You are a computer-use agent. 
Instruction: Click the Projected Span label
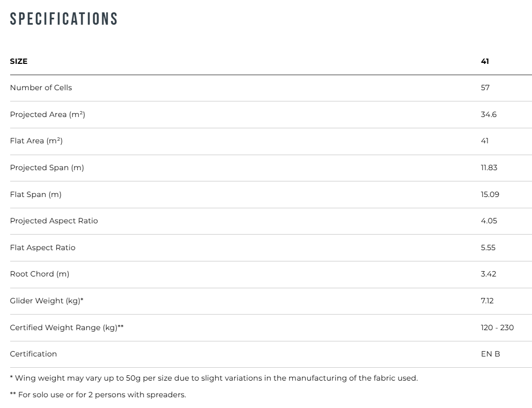[x=47, y=167]
